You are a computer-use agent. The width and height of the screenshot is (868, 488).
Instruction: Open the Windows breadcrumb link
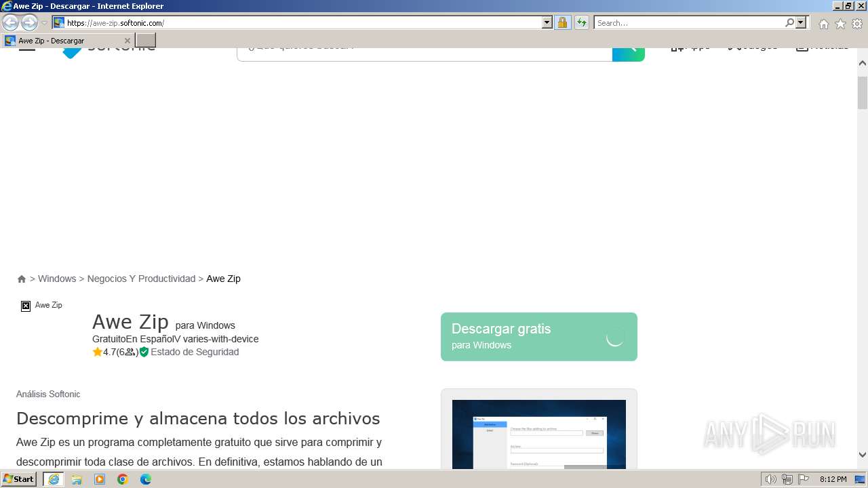pyautogui.click(x=57, y=279)
